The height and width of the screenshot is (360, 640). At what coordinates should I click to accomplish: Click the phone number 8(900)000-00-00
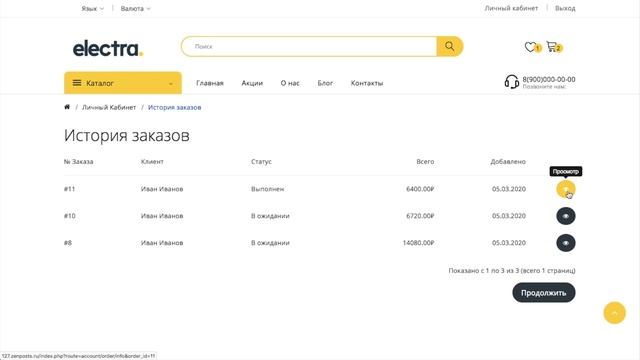pyautogui.click(x=549, y=79)
